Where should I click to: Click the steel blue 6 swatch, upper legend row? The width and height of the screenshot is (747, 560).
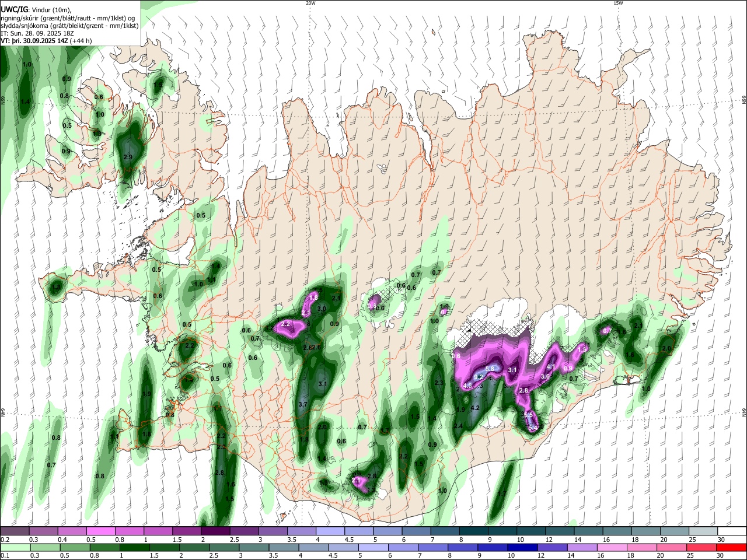(x=416, y=531)
